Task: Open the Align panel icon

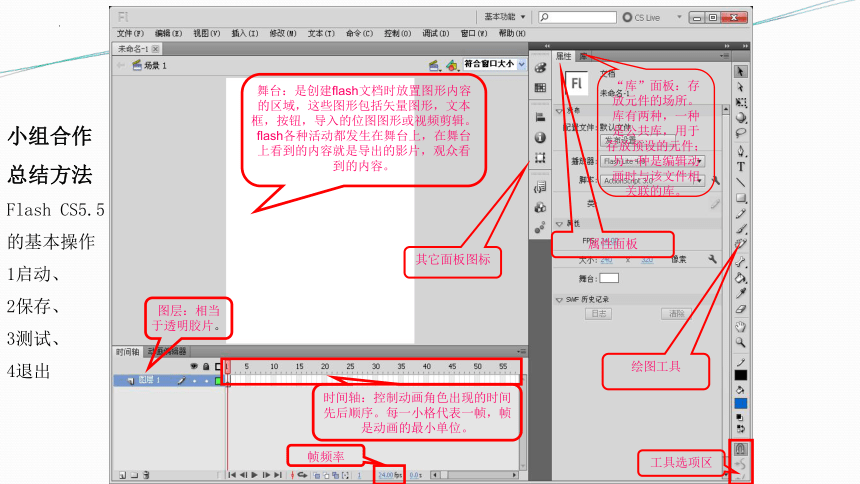Action: point(540,117)
